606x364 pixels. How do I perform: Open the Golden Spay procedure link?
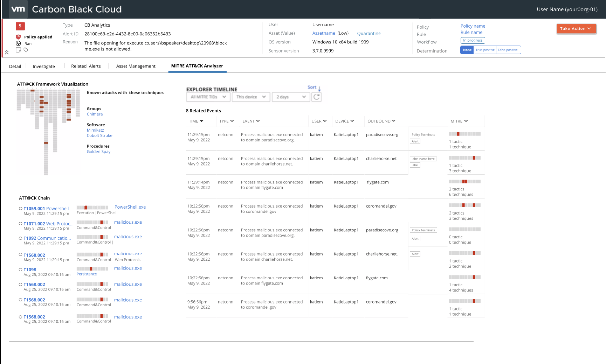click(98, 152)
